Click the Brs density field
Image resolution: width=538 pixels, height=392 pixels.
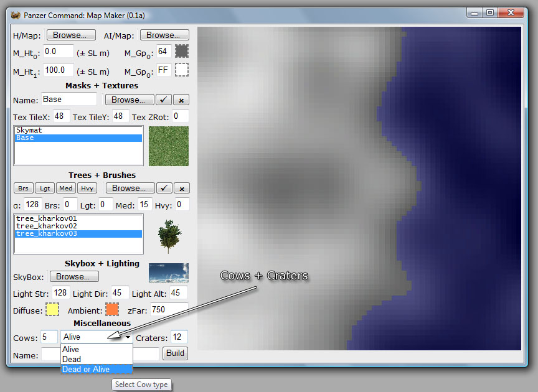click(x=70, y=205)
